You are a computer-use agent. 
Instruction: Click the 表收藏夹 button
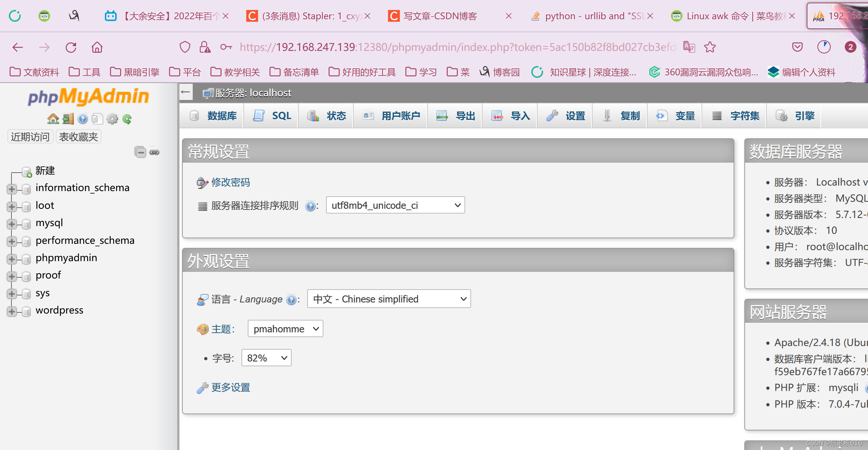pos(78,137)
